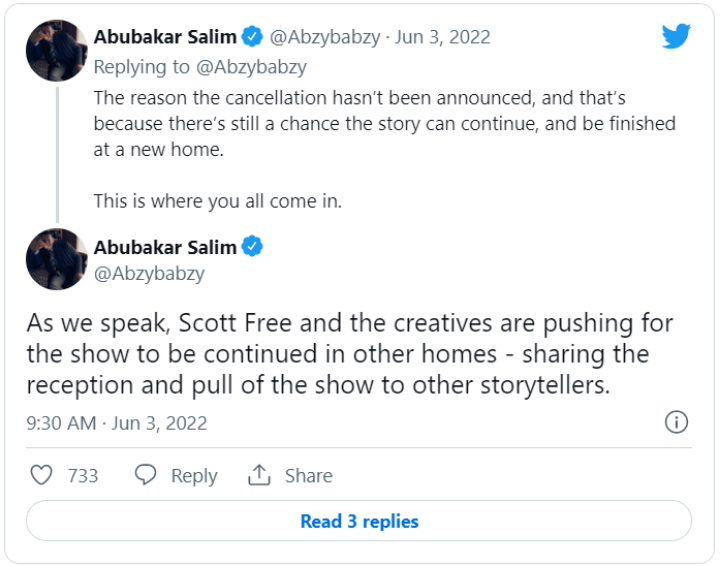Click the Abubakar Salim name on main tweet

(165, 247)
